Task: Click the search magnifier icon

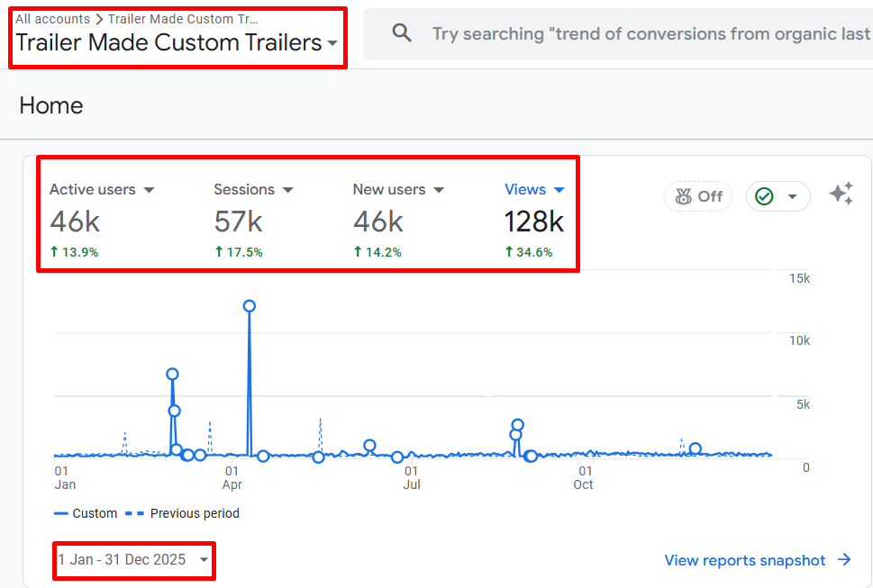Action: [x=402, y=33]
